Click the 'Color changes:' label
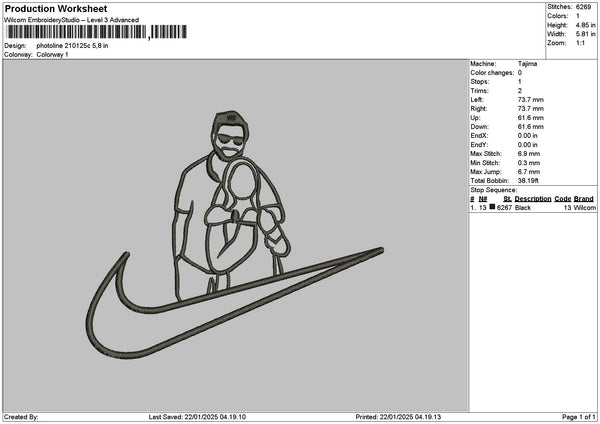 coord(492,73)
